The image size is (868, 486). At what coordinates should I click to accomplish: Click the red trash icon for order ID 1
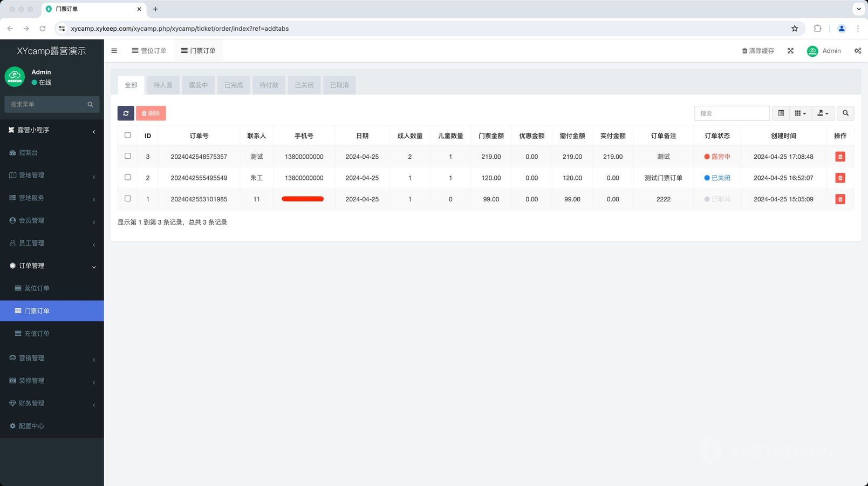(840, 199)
